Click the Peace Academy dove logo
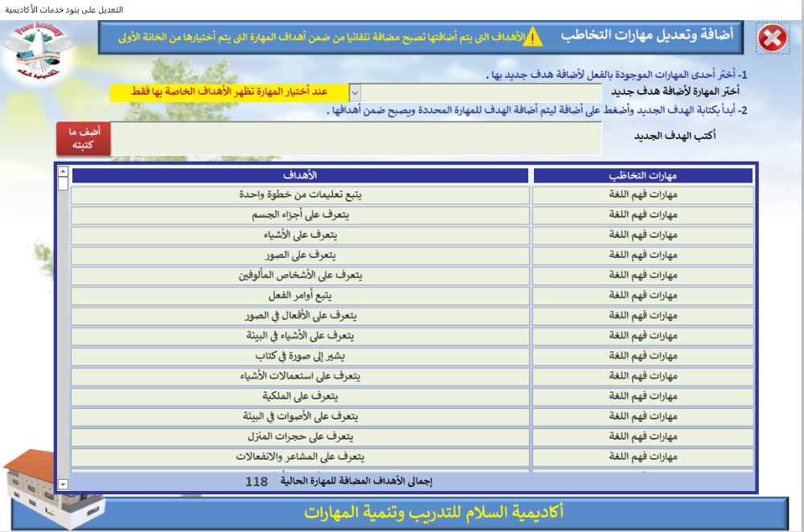The image size is (804, 532). 38,50
